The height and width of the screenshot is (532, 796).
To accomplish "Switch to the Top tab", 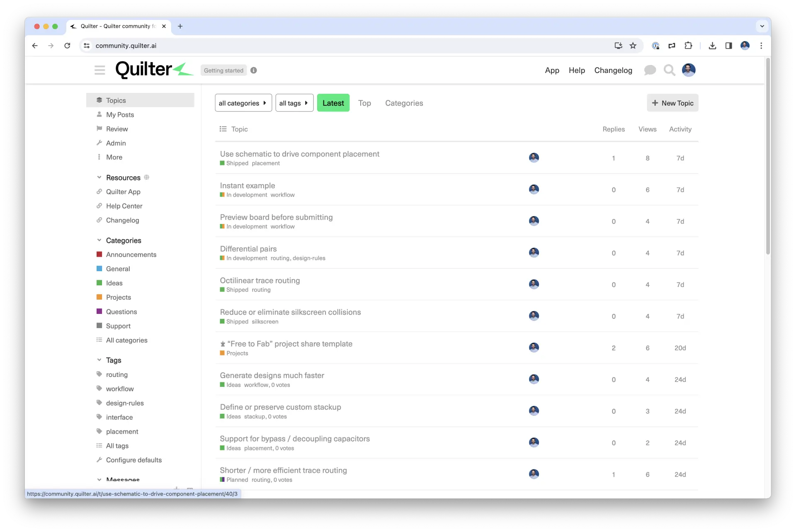I will pyautogui.click(x=364, y=103).
